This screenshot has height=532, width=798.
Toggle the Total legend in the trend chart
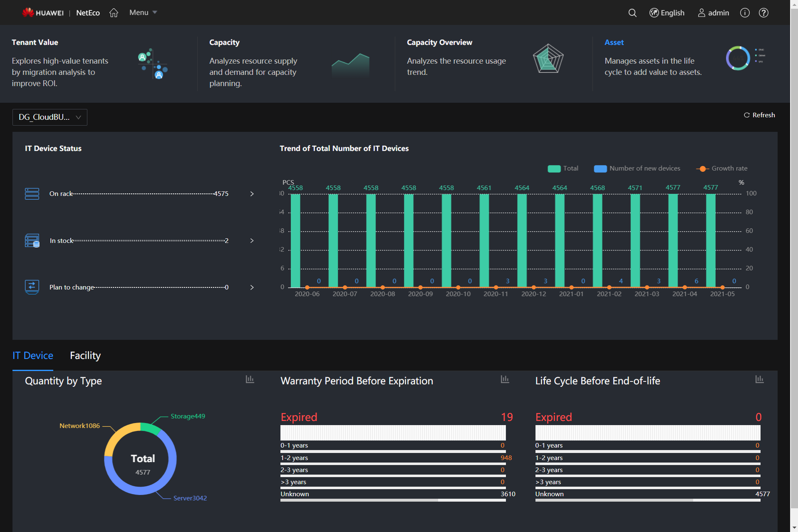tap(563, 168)
